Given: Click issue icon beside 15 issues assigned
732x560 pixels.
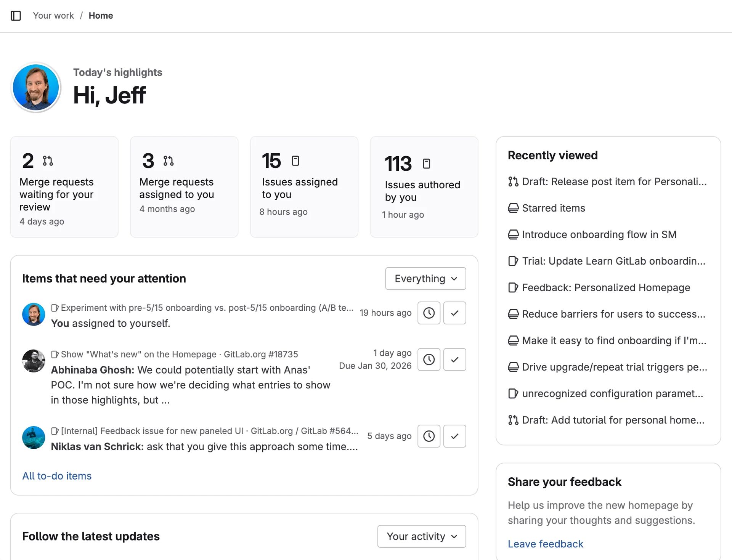Looking at the screenshot, I should coord(295,161).
